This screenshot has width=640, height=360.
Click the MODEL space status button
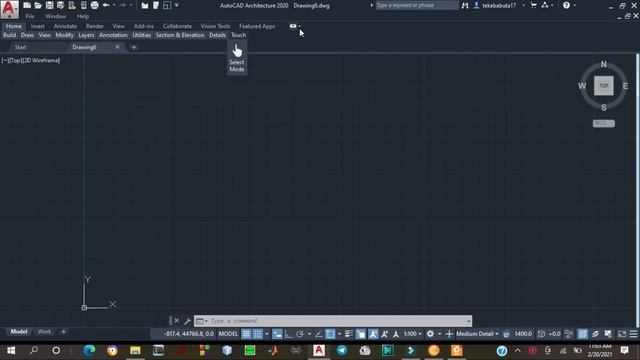228,334
